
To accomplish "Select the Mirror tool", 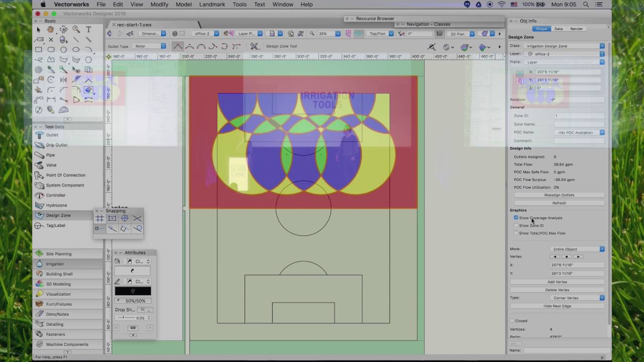I will pos(63,80).
